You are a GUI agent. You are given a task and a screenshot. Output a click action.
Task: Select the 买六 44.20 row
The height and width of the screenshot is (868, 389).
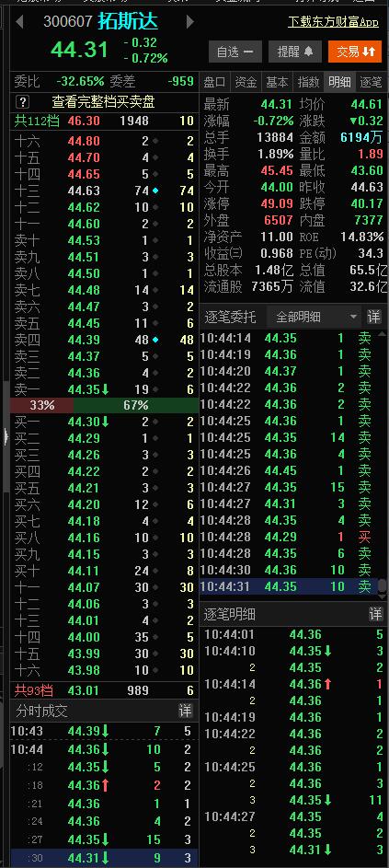(x=104, y=503)
